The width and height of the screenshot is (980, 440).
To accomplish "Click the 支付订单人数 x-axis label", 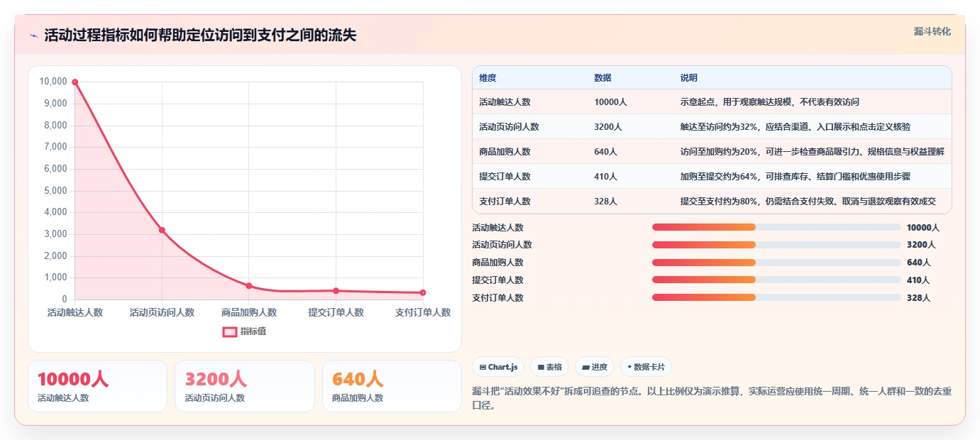I will tap(423, 312).
